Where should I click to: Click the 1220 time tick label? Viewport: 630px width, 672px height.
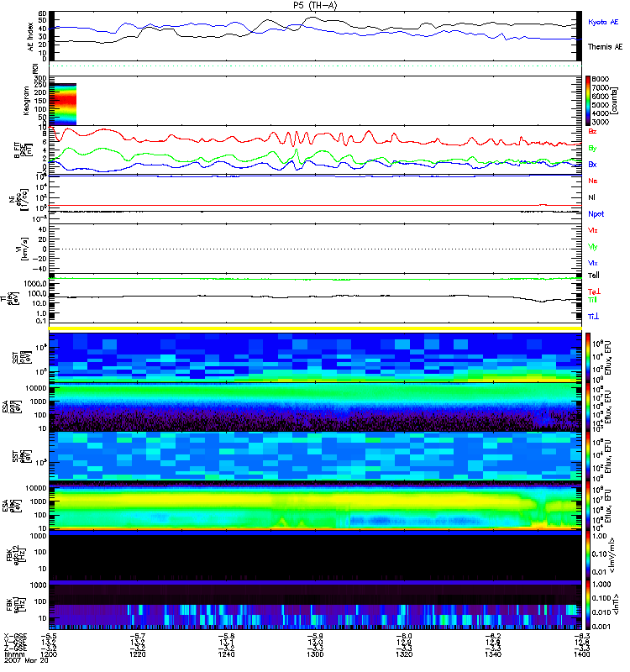coord(138,654)
